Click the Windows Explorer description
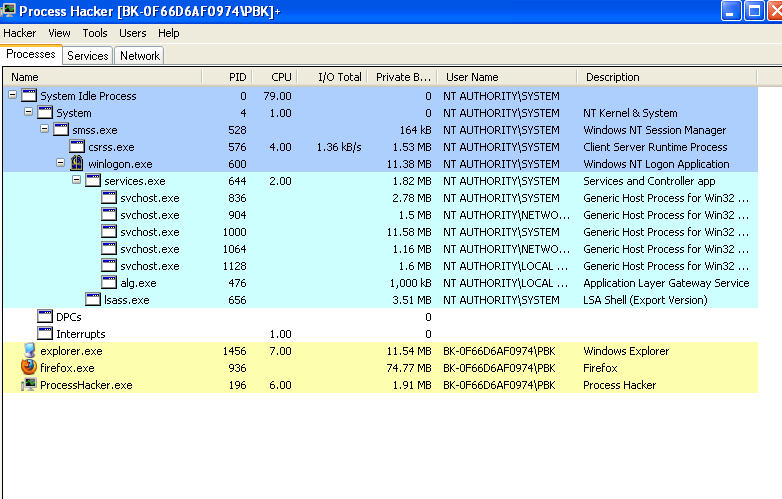 pos(626,351)
